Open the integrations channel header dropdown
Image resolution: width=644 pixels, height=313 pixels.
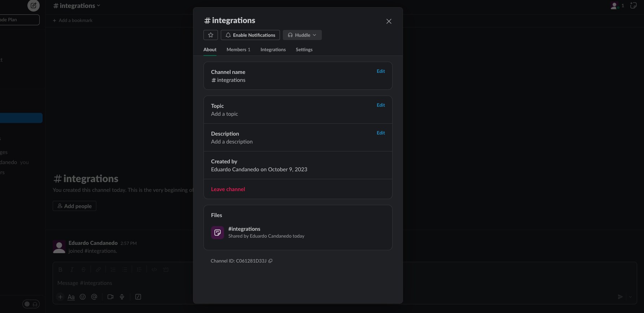coord(76,6)
